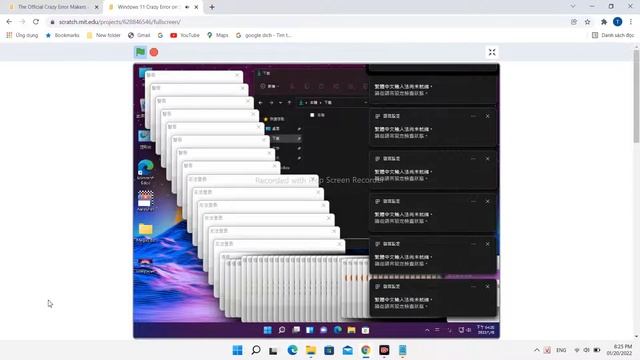Exit Scratch fullscreen mode

[492, 52]
